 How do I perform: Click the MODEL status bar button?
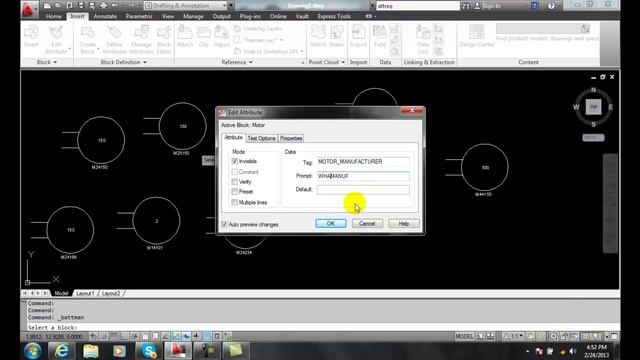pyautogui.click(x=464, y=337)
